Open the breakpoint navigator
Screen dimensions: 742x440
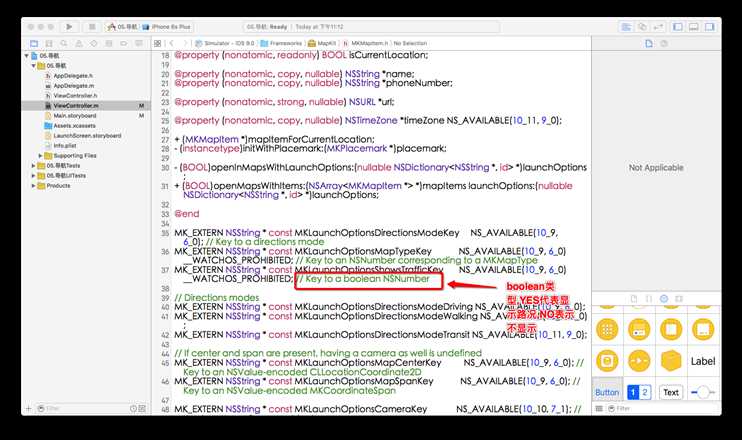point(124,44)
